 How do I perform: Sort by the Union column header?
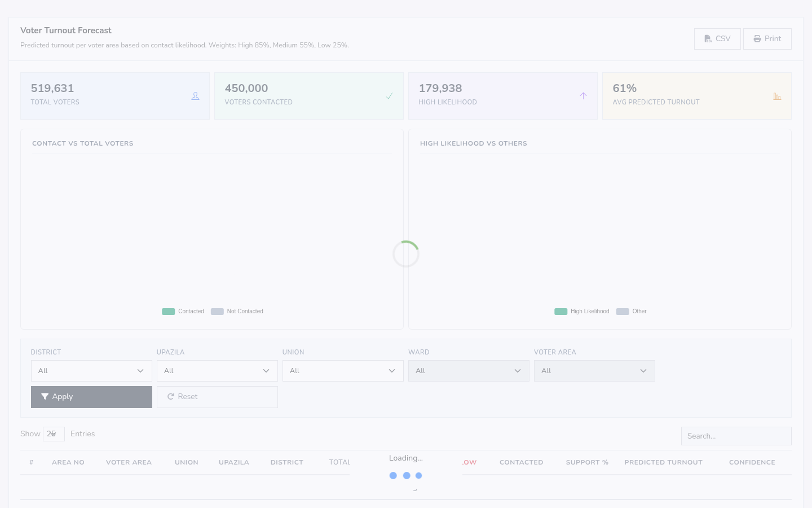tap(187, 462)
